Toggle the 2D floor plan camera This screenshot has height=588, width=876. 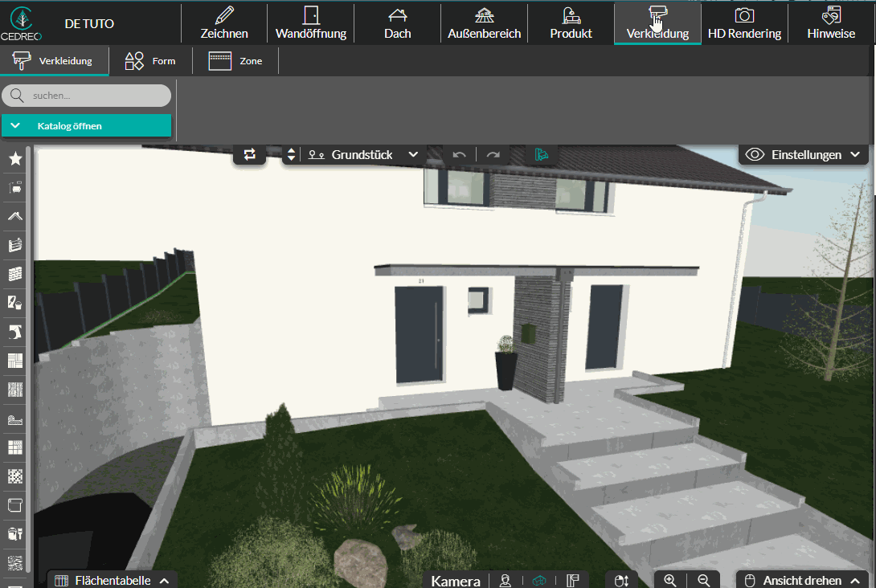pyautogui.click(x=573, y=580)
